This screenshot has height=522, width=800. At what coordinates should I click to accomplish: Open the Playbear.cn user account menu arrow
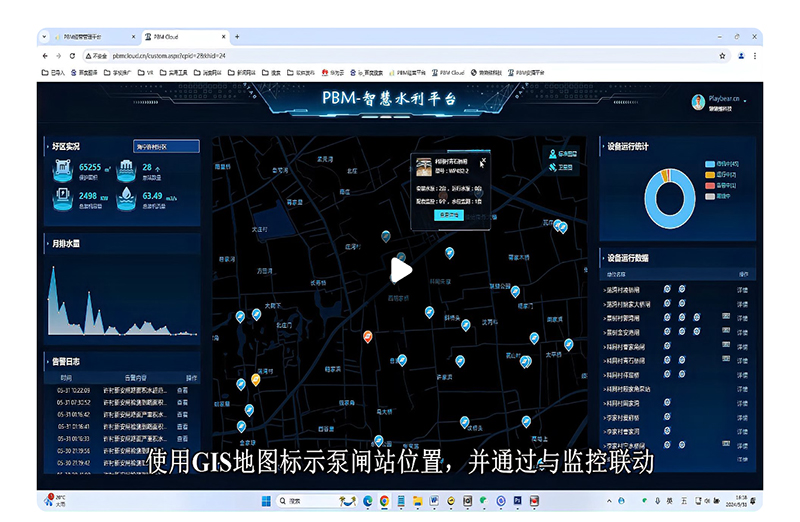pos(745,101)
